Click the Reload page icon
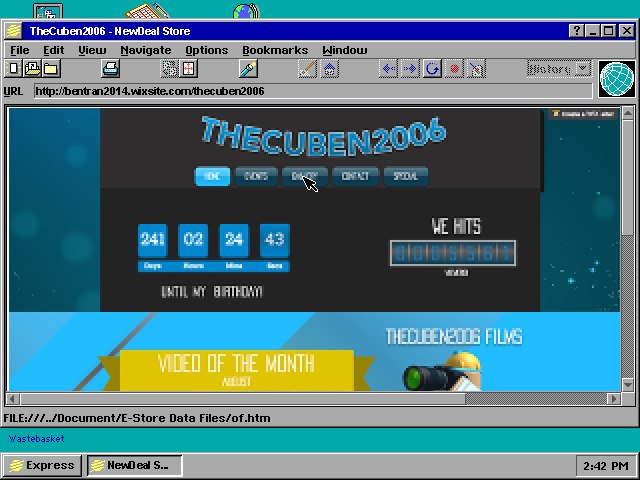Viewport: 640px width, 480px height. (x=432, y=69)
